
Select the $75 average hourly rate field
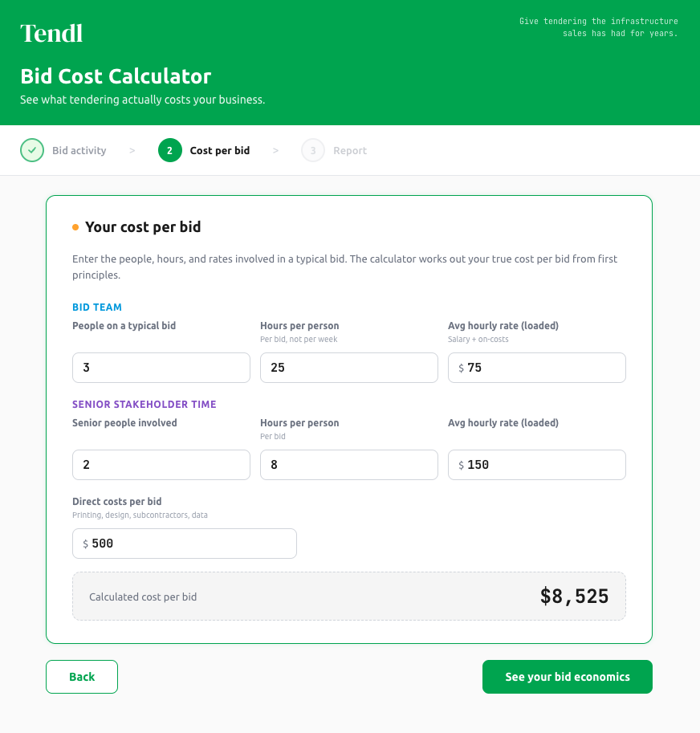536,368
